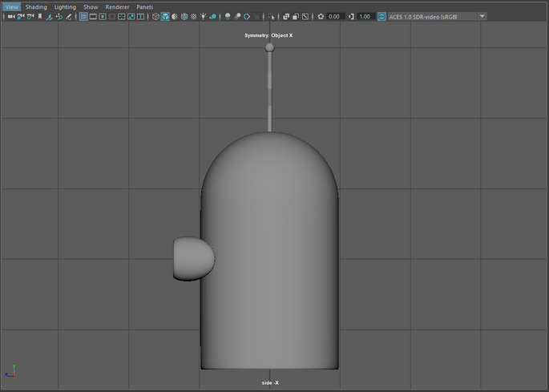Toggle the viewport grid display button
This screenshot has width=549, height=392.
click(83, 17)
